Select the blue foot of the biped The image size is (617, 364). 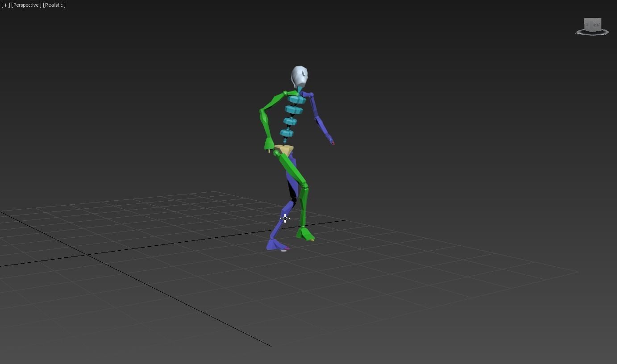click(276, 244)
